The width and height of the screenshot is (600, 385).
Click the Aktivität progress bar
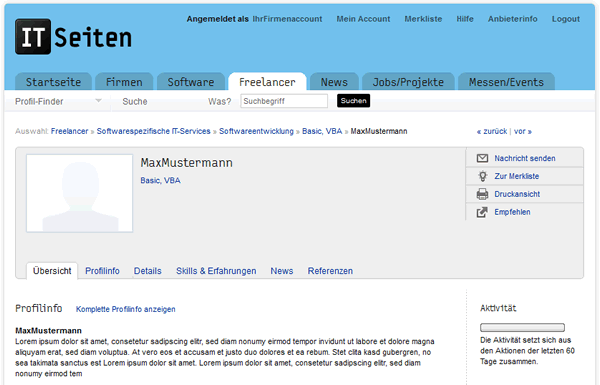522,327
